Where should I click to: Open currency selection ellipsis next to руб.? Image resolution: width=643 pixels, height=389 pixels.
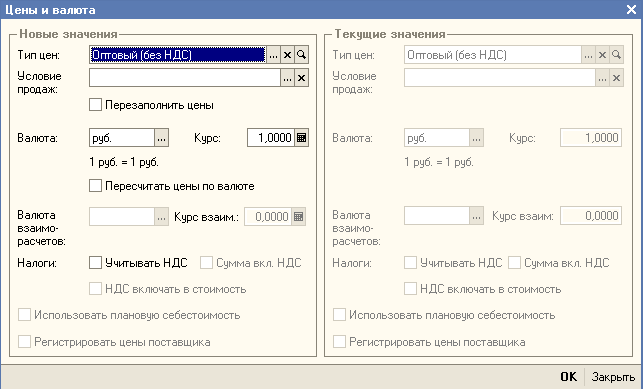pos(162,138)
